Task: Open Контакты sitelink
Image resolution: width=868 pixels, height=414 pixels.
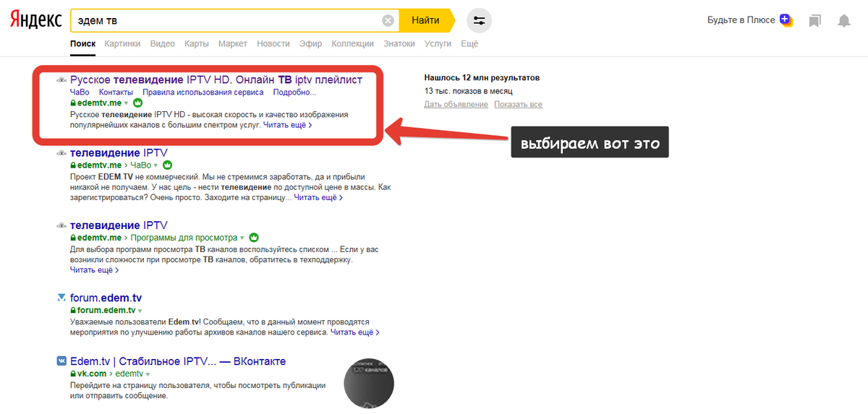Action: click(116, 92)
